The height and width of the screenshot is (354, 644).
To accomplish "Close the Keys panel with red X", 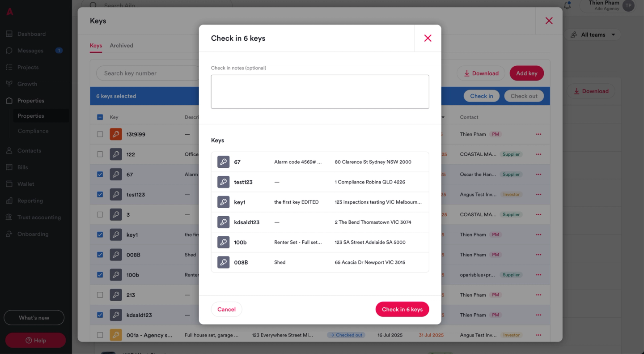I will [x=549, y=21].
